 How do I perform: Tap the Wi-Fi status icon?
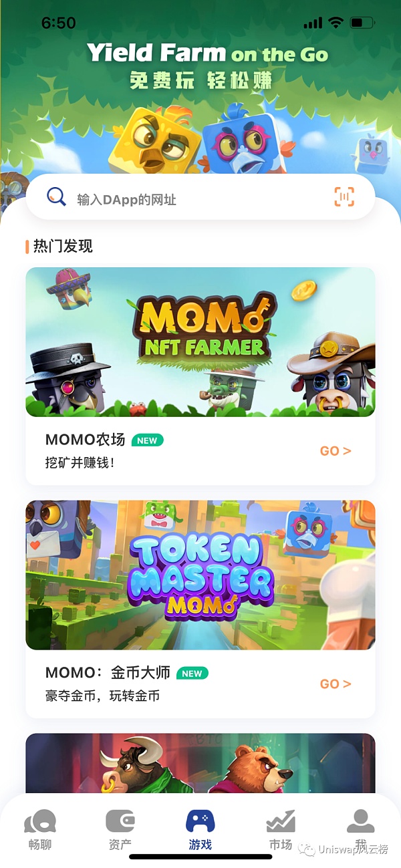[x=334, y=23]
